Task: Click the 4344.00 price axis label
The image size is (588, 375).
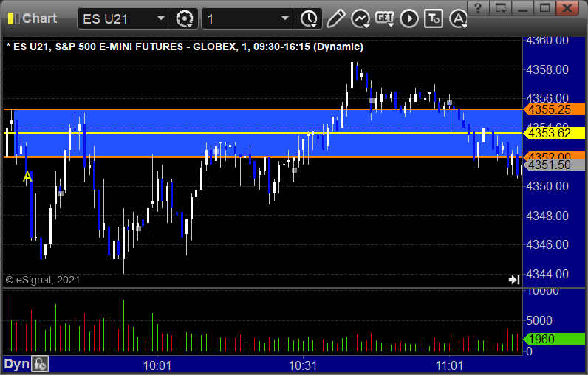Action: point(547,274)
